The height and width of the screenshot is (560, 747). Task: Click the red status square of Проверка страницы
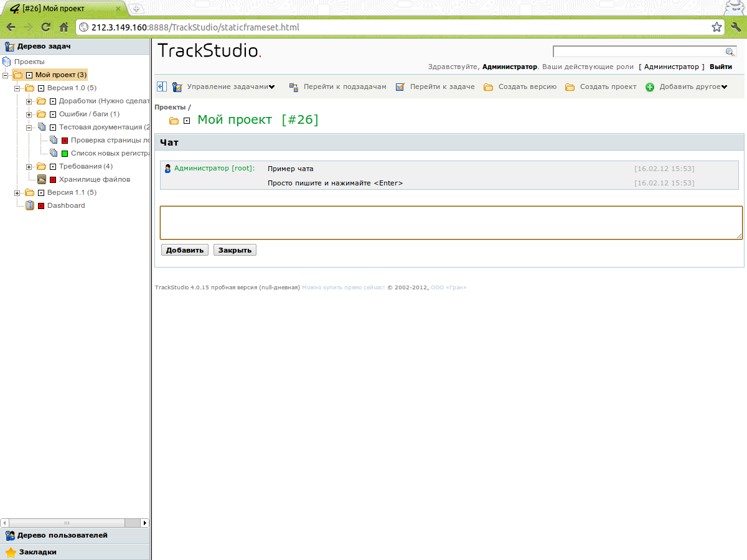click(x=65, y=141)
